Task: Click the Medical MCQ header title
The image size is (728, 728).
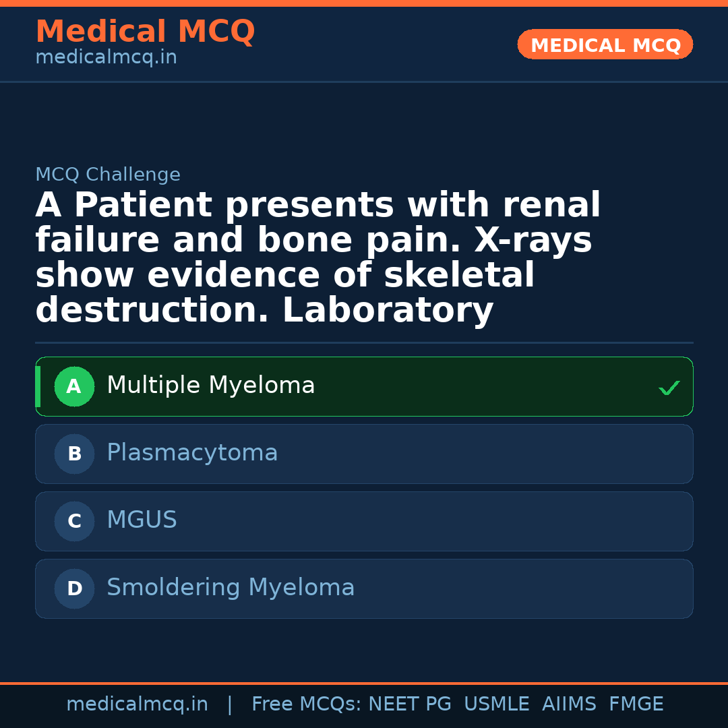Action: (145, 32)
